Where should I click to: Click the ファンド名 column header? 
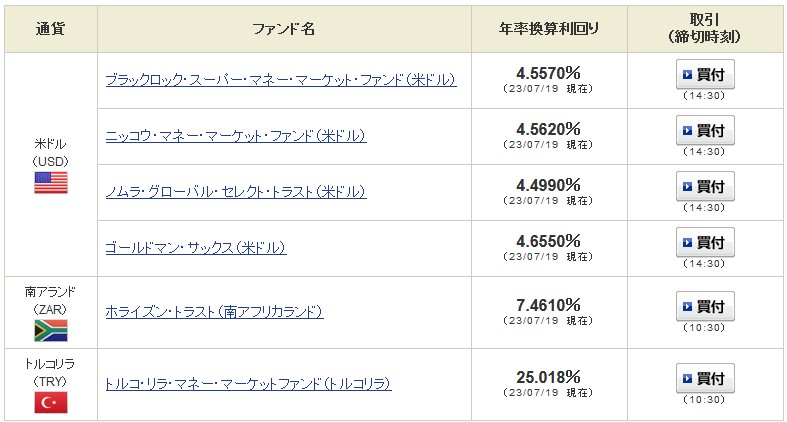(x=284, y=29)
